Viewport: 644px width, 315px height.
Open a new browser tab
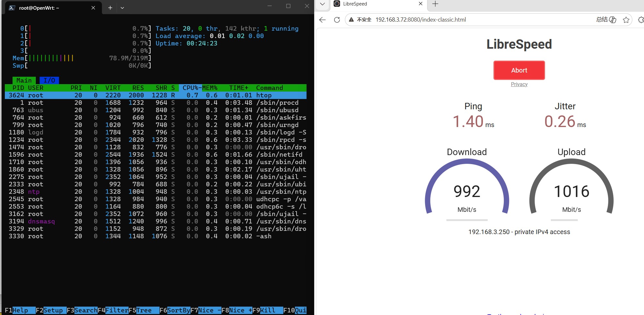pos(435,4)
